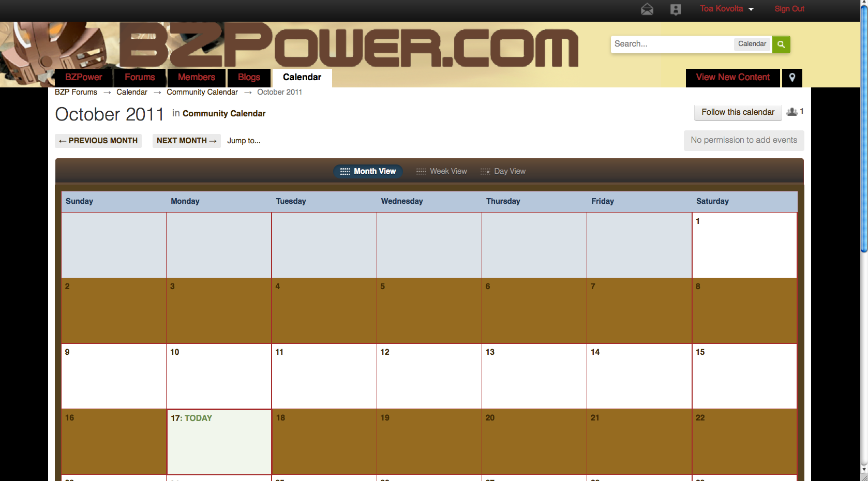Go to BZP Forums breadcrumb
Image resolution: width=868 pixels, height=481 pixels.
click(x=76, y=92)
